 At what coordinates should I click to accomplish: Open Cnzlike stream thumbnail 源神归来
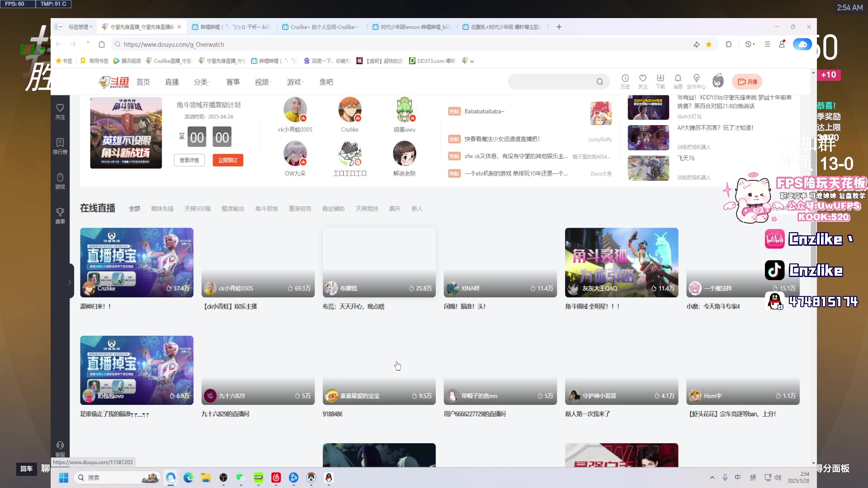[x=137, y=263]
